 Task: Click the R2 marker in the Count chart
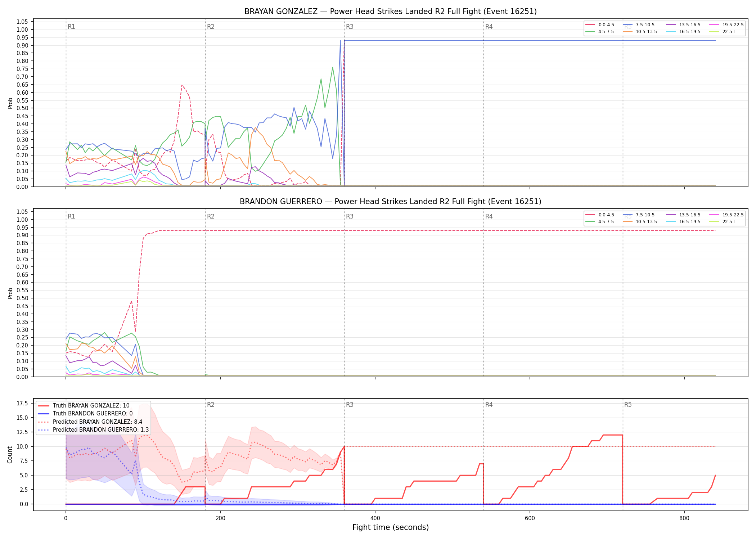coord(211,405)
